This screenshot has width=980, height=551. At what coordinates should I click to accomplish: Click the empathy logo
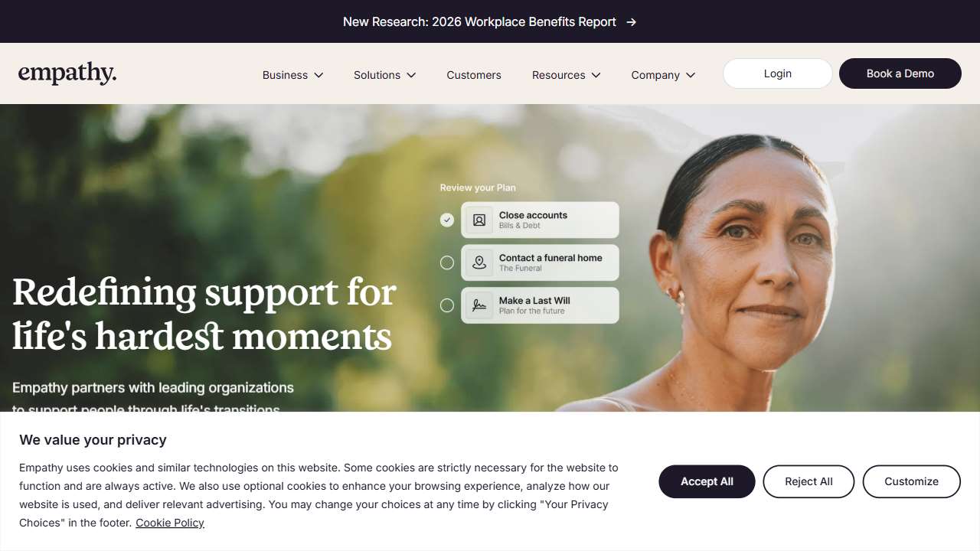tap(67, 73)
